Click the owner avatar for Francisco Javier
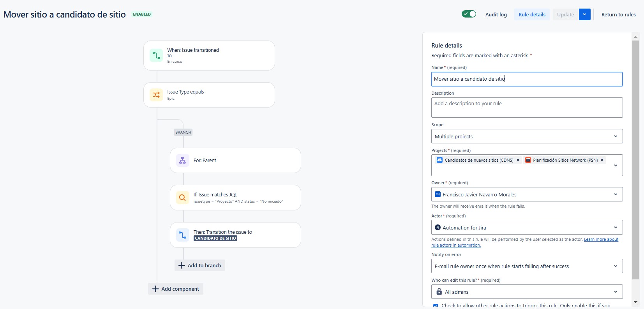Screen dimensions: 644x309 438,194
